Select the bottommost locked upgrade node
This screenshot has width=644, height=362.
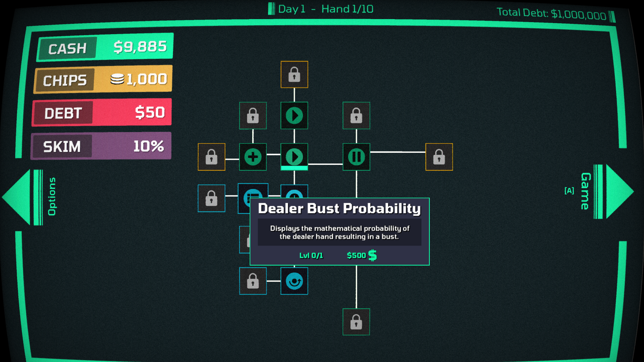[x=356, y=322]
